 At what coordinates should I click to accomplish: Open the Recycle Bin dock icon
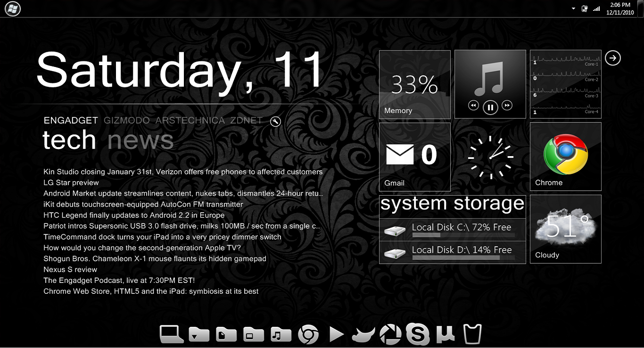pyautogui.click(x=472, y=334)
